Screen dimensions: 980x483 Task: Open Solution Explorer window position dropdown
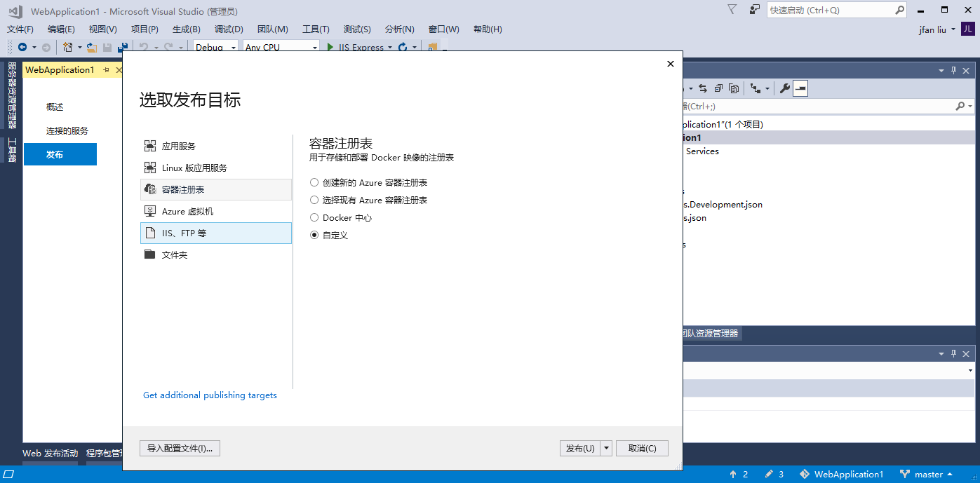941,71
